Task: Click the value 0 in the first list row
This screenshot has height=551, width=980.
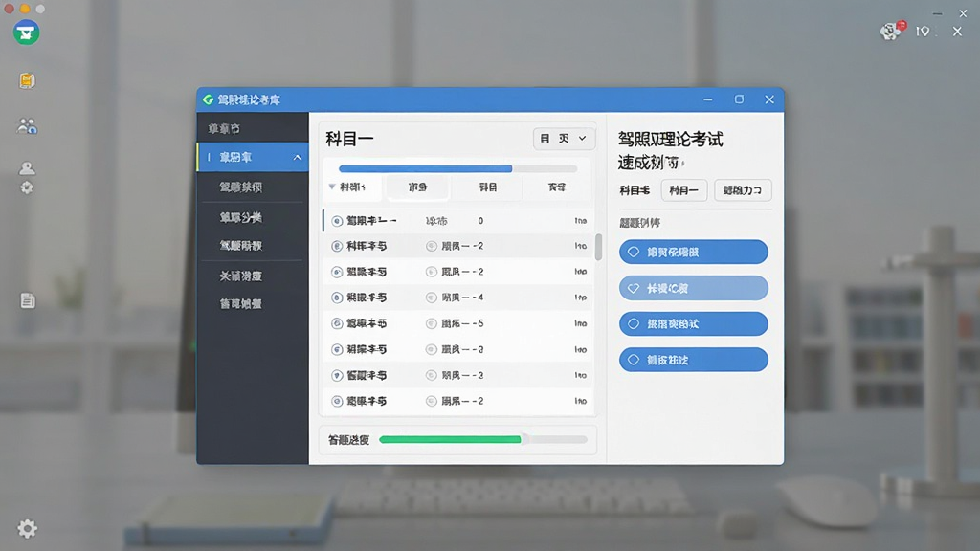Action: 480,221
